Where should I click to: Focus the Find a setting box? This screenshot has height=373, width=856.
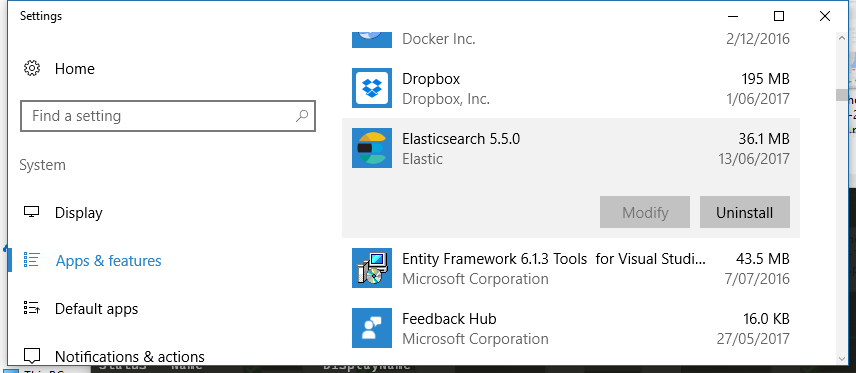[168, 116]
